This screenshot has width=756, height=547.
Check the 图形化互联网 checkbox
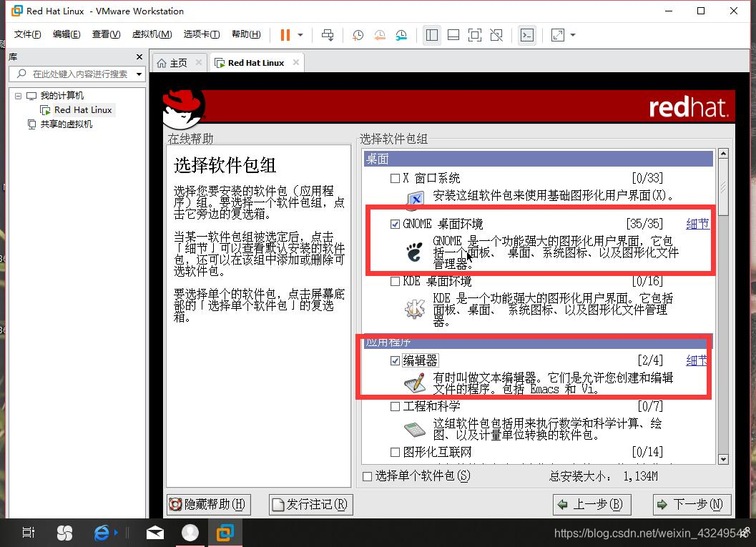tap(395, 452)
